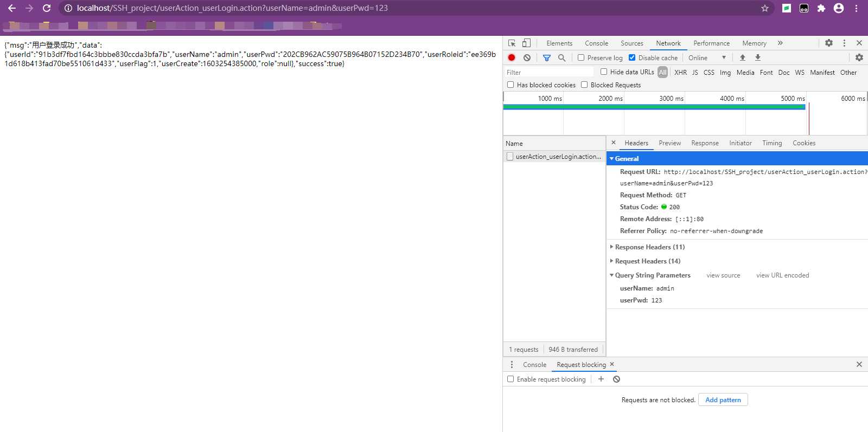The width and height of the screenshot is (868, 432).
Task: Select the All filter type
Action: point(662,72)
